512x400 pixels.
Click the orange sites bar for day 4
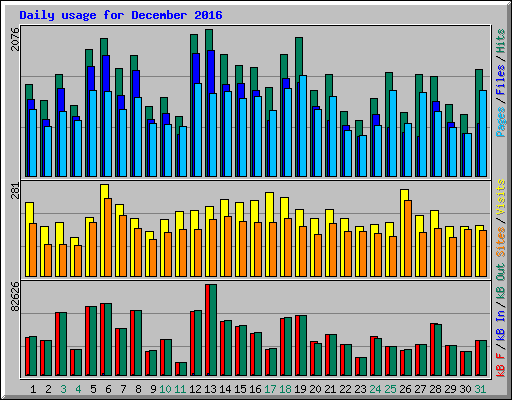[78, 261]
